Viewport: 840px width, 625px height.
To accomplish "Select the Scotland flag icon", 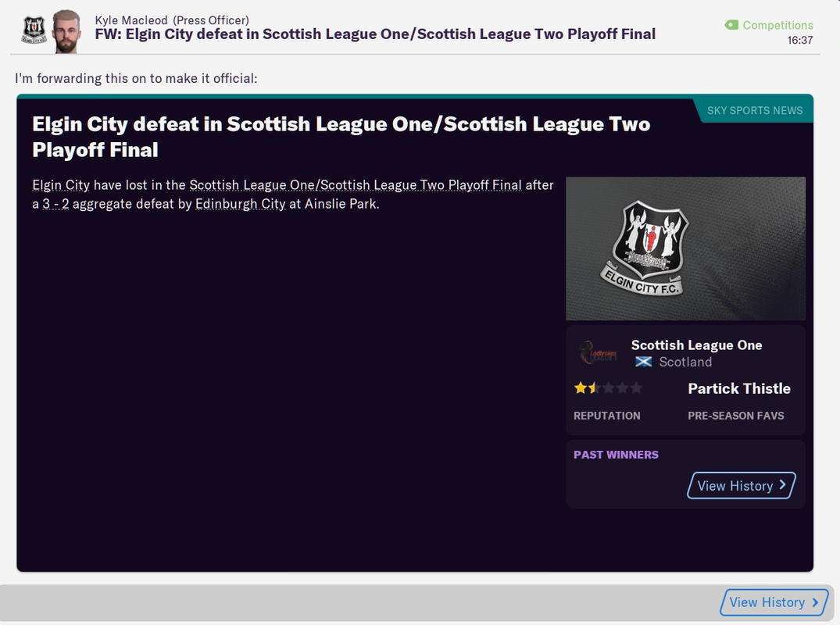I will [x=643, y=362].
